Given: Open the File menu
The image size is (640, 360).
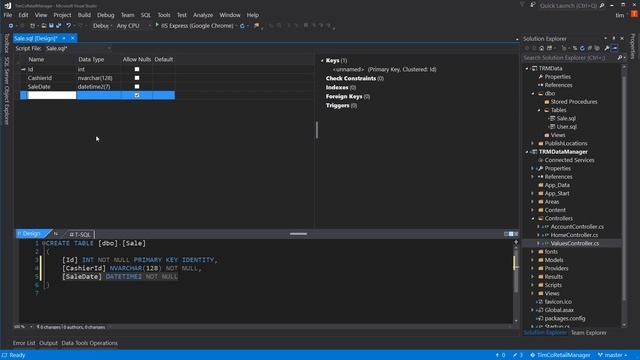Looking at the screenshot, I should click(8, 15).
